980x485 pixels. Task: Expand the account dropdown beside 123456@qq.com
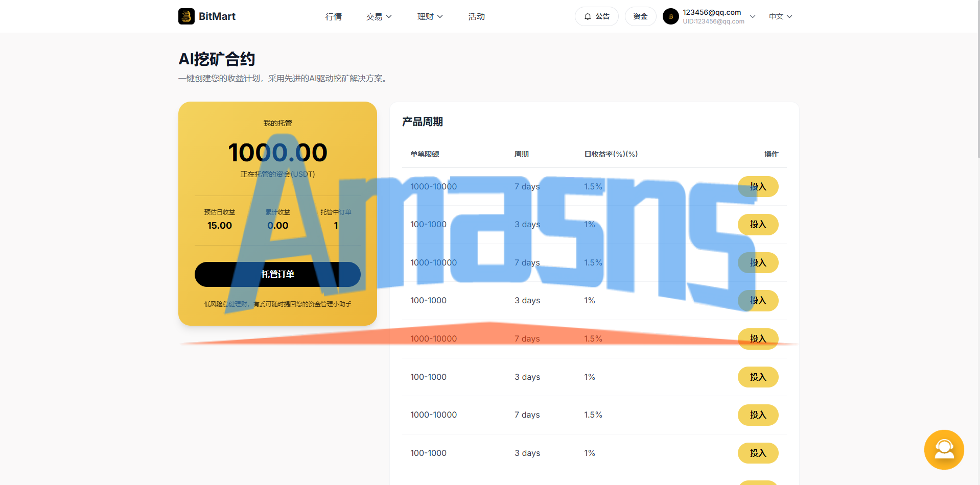[x=752, y=16]
